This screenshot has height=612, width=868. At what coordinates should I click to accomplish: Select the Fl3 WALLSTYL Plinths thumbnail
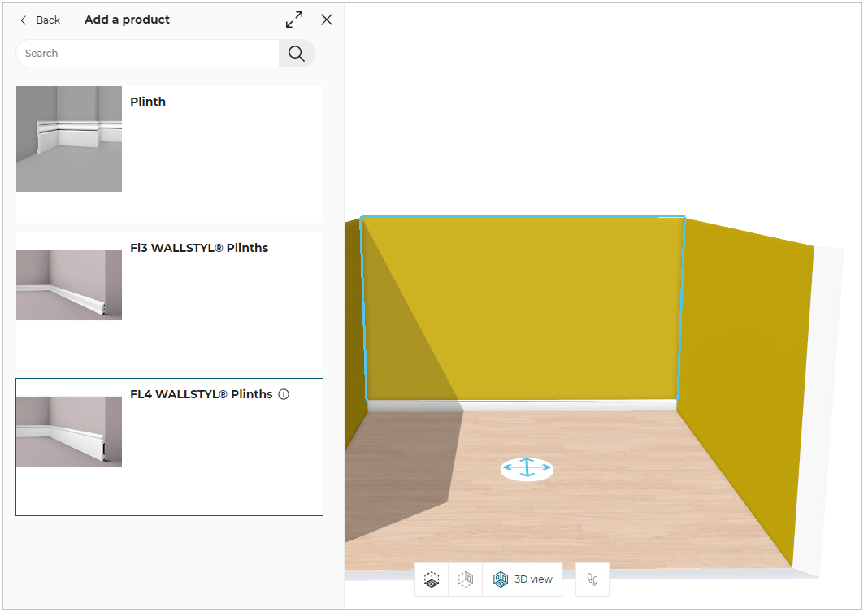[69, 285]
